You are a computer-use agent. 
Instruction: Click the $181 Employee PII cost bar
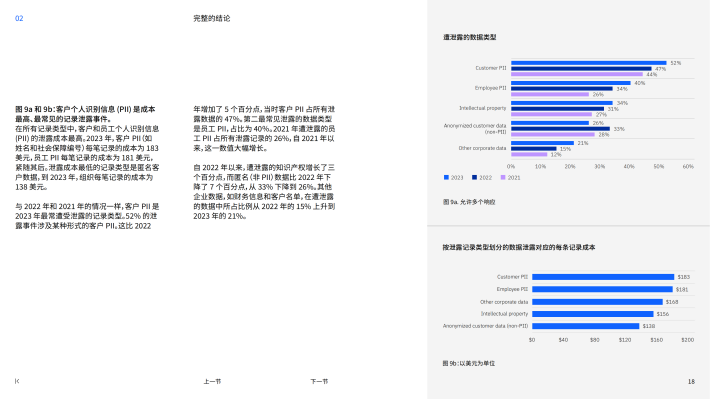(x=602, y=289)
